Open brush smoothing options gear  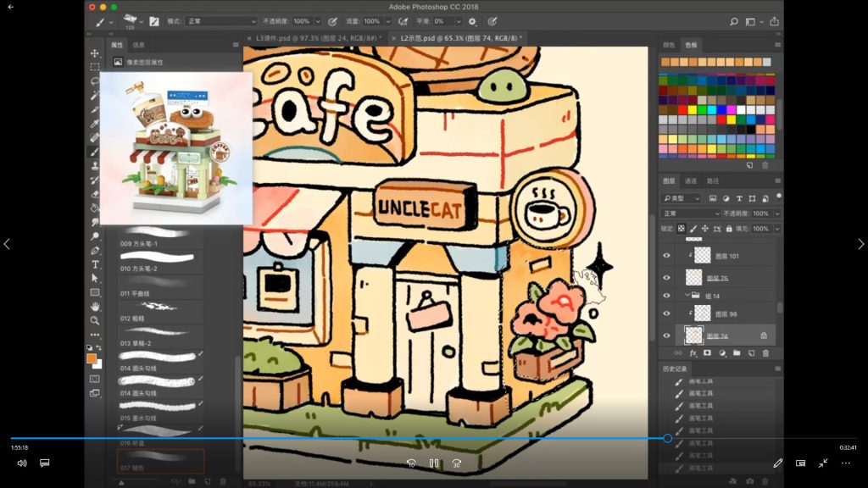(x=472, y=21)
